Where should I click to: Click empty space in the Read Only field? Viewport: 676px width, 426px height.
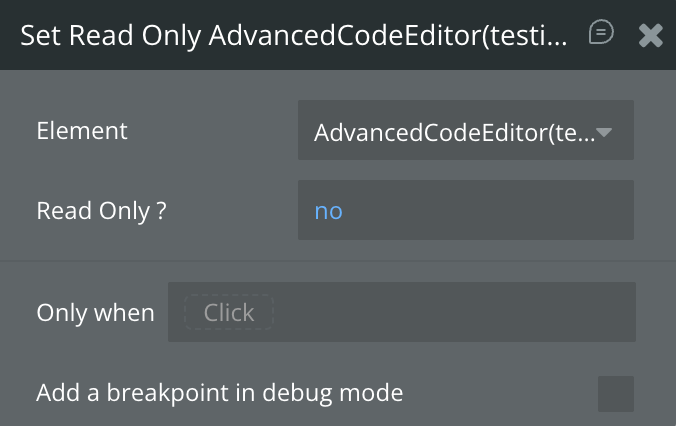[x=500, y=211]
